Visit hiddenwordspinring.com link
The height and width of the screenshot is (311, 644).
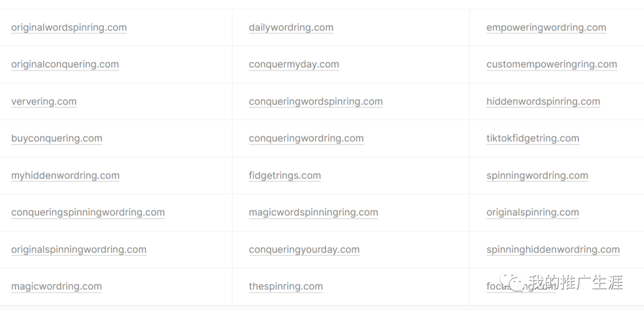pyautogui.click(x=543, y=101)
